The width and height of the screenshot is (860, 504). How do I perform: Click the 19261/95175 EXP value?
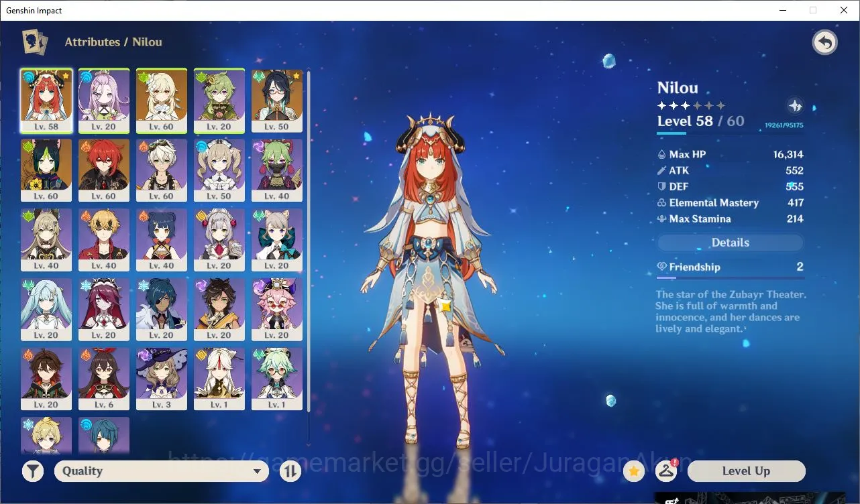pyautogui.click(x=784, y=125)
